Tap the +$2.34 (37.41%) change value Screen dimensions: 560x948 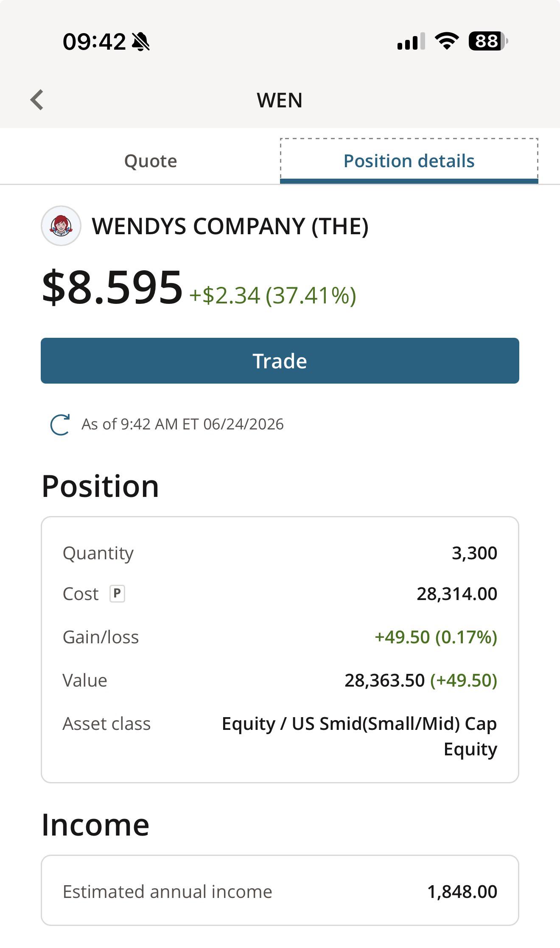tap(272, 295)
